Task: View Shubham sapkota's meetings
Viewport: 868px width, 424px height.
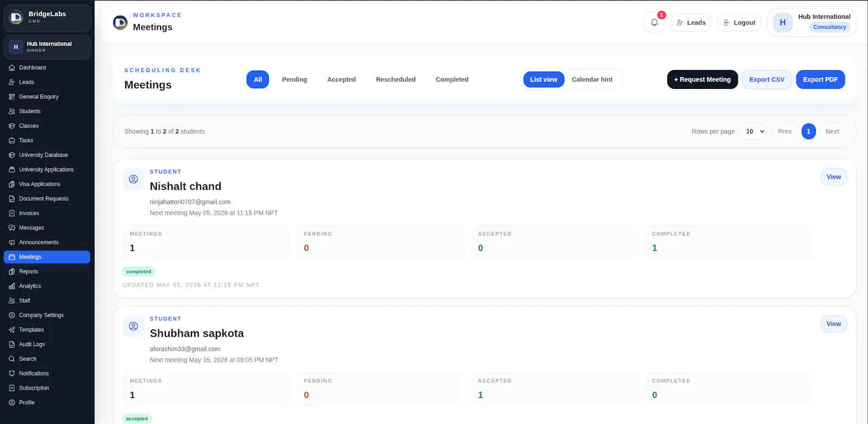Action: click(833, 324)
